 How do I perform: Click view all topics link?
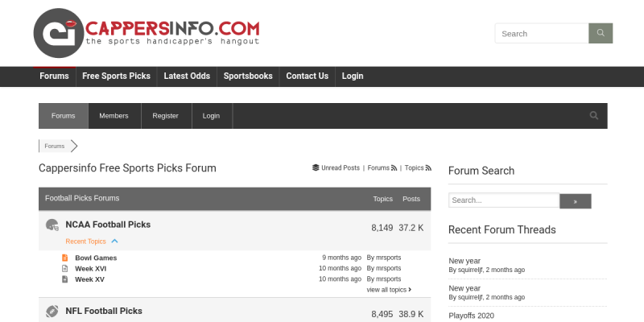389,290
